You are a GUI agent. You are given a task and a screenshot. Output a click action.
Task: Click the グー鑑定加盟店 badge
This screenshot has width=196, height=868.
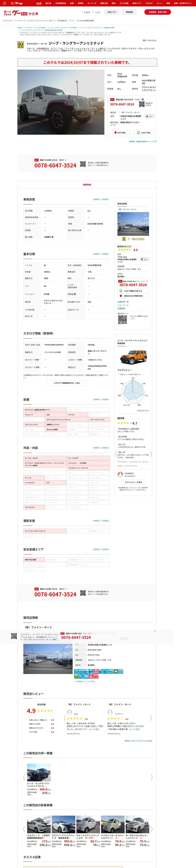tap(133, 239)
